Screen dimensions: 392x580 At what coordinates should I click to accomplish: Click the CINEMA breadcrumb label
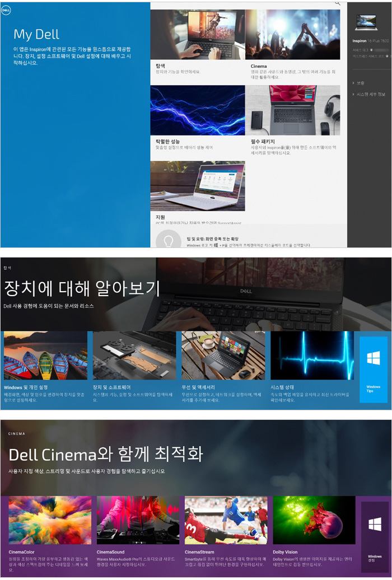coord(17,433)
